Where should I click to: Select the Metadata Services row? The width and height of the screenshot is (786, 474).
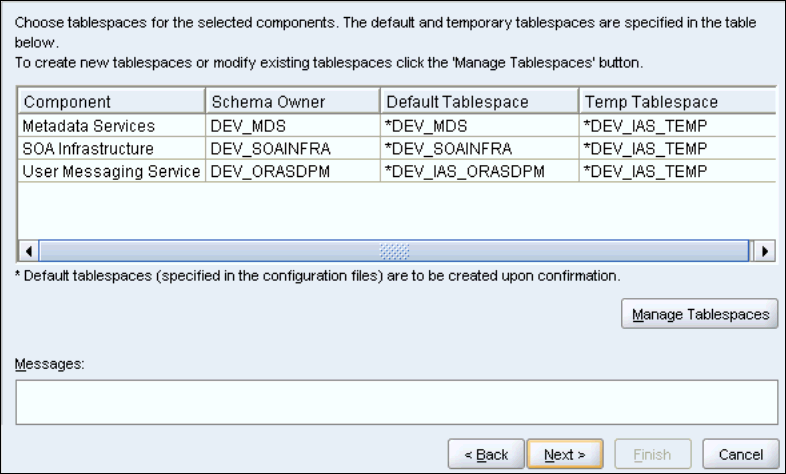pos(110,125)
